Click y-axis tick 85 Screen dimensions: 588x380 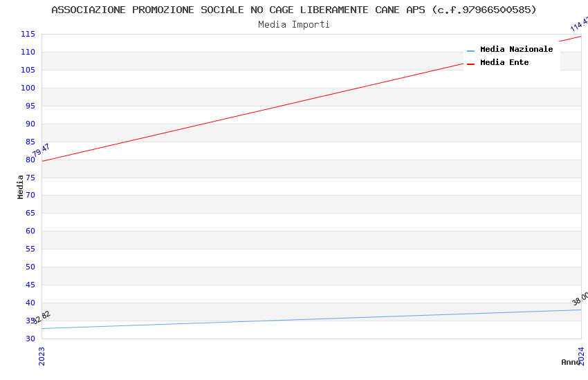[x=30, y=142]
